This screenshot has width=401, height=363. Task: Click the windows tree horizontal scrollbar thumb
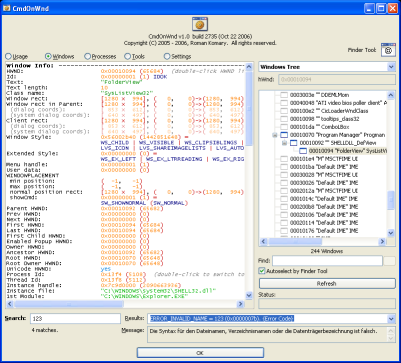(295, 241)
